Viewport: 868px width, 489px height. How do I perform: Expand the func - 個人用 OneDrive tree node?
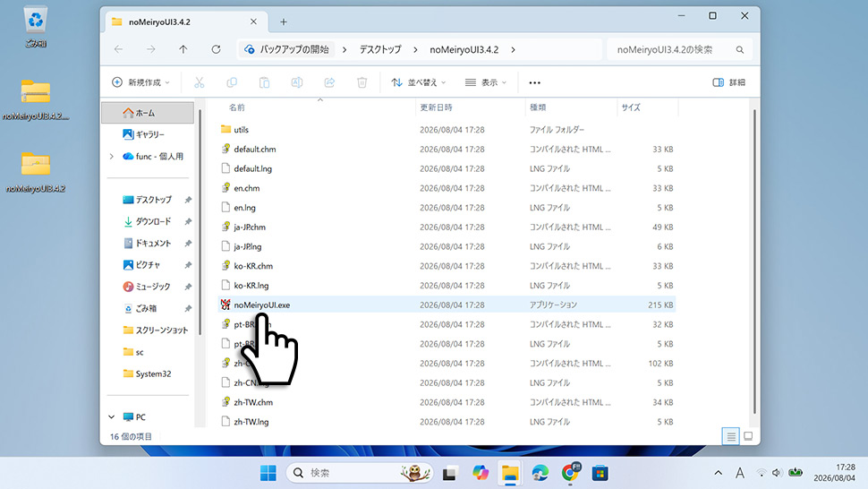pos(111,156)
